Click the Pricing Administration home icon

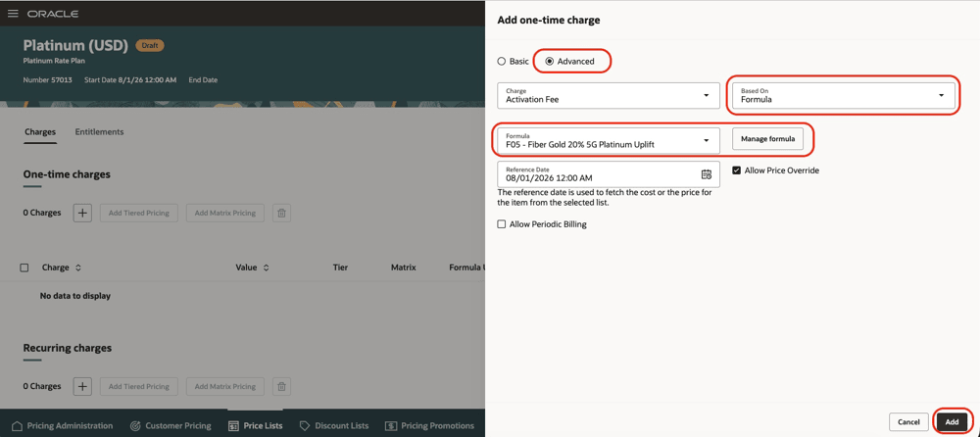click(x=18, y=426)
